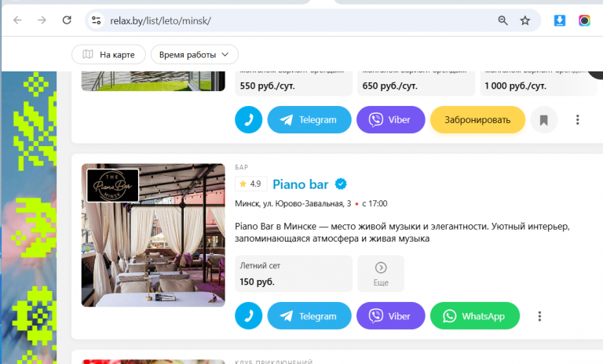Click the Piano bar verified checkmark badge
The image size is (603, 364).
(341, 184)
